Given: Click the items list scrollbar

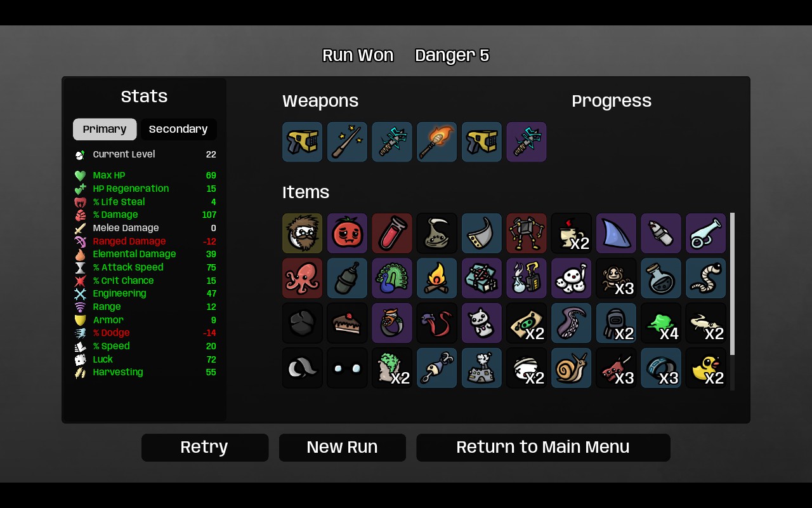Looking at the screenshot, I should 733,284.
